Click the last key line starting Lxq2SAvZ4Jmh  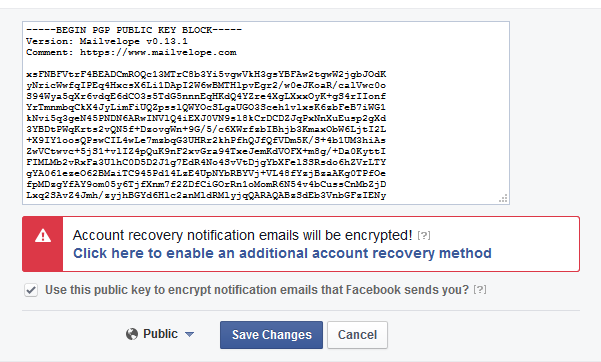coord(206,196)
